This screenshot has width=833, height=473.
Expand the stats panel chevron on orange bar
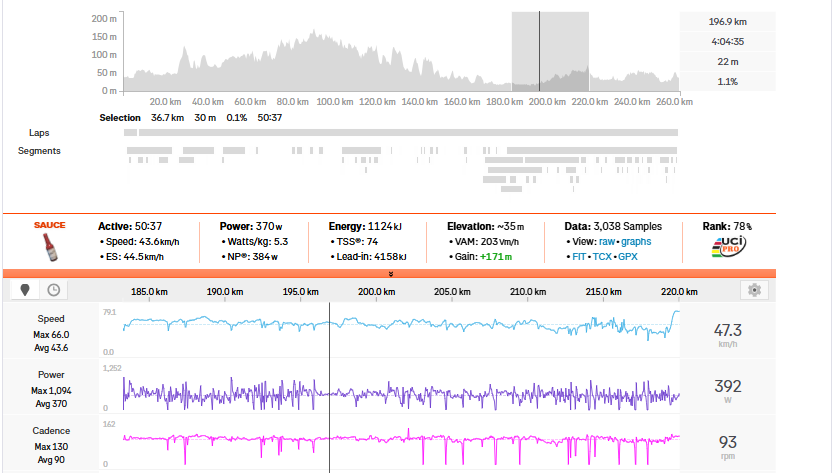point(391,273)
